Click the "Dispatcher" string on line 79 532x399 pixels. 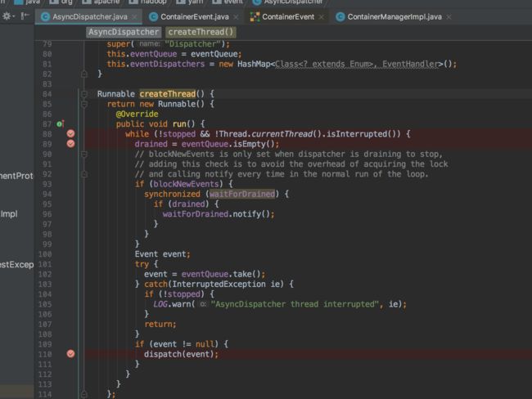coord(192,44)
